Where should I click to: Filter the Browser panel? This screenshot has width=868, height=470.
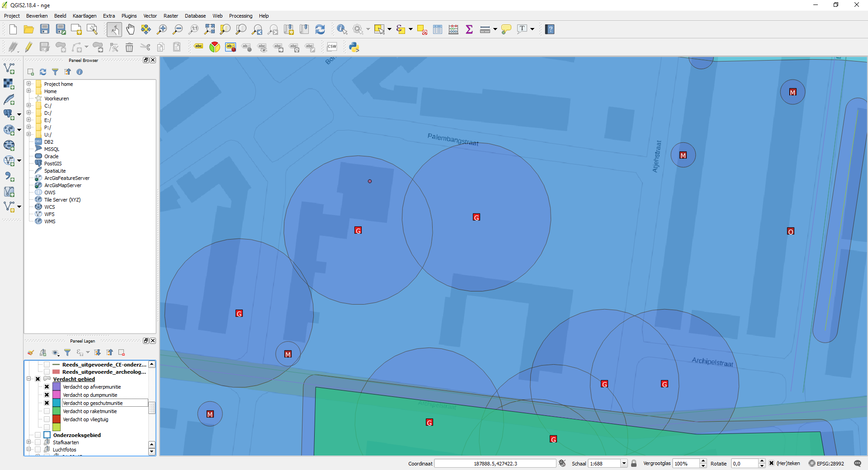[x=55, y=72]
